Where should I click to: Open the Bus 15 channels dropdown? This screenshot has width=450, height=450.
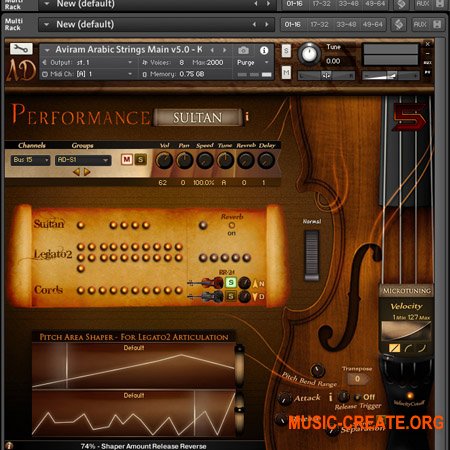[x=30, y=160]
